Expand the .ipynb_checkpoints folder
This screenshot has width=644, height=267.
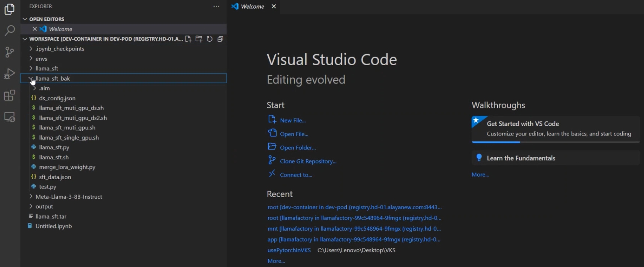pos(31,49)
